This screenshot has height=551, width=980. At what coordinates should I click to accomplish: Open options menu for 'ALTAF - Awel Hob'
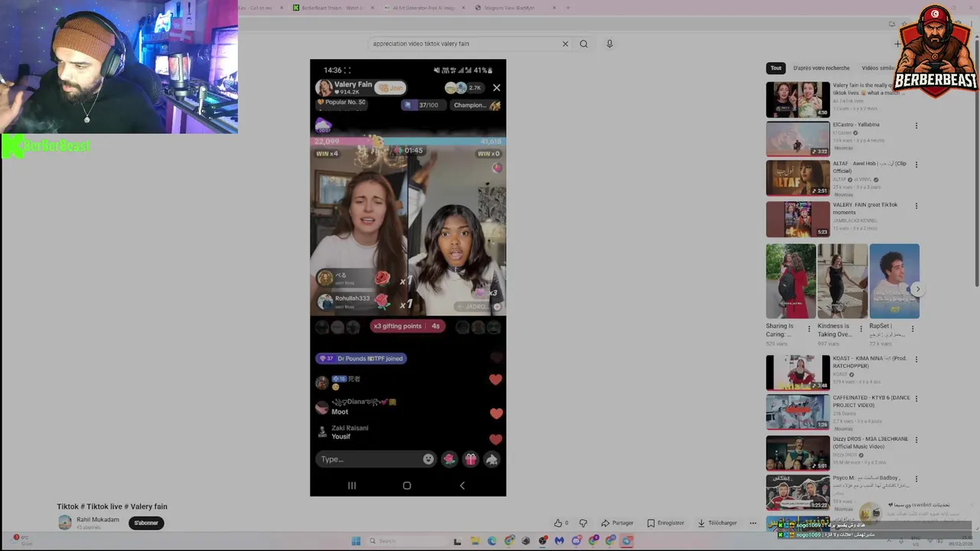point(916,165)
